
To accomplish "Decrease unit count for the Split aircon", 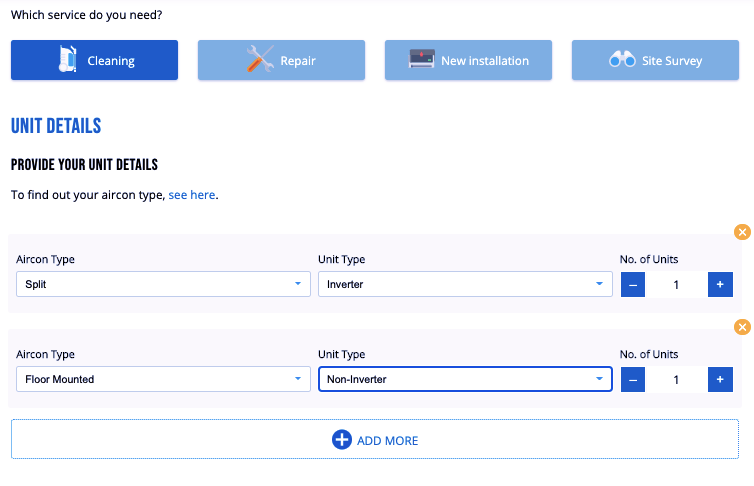I will click(x=633, y=284).
